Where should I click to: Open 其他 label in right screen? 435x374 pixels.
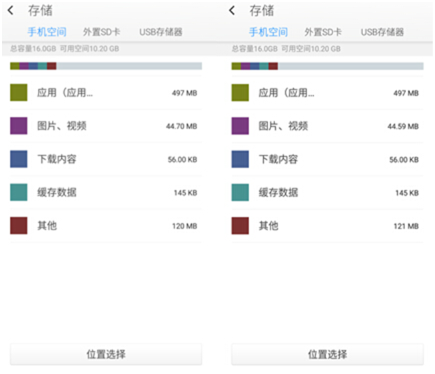(269, 226)
